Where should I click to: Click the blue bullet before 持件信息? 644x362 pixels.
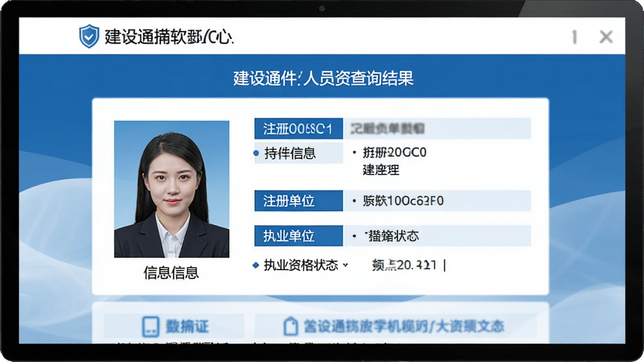257,153
